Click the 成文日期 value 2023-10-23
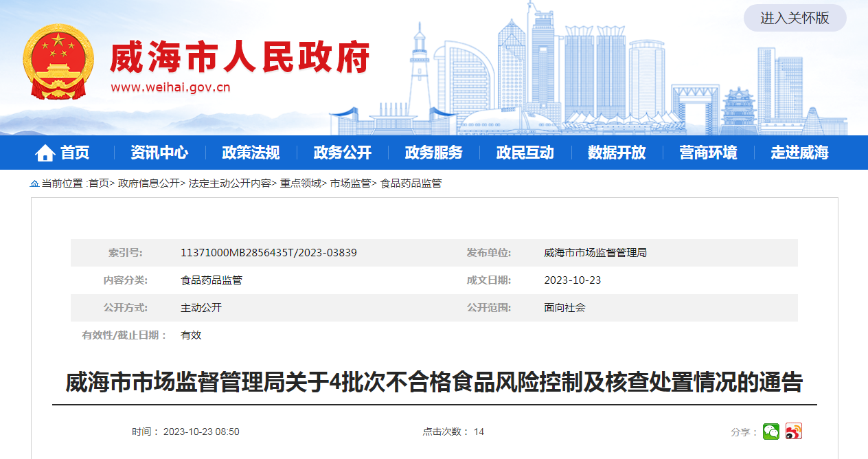The height and width of the screenshot is (459, 868). [x=573, y=280]
